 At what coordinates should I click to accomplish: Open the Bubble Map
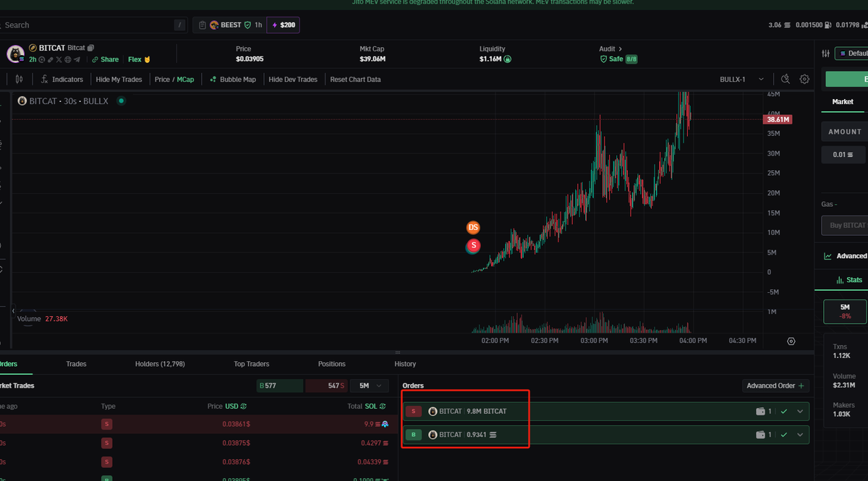[x=232, y=80]
